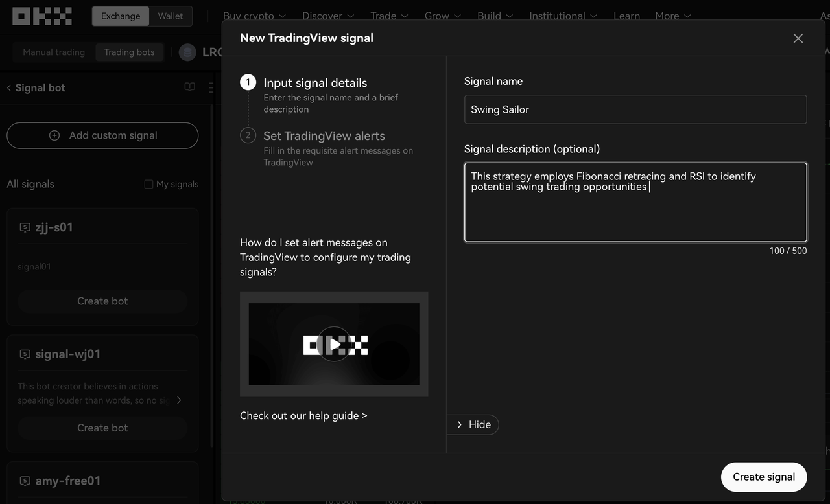Click the signal icon on the amy-free01 card
This screenshot has height=504, width=830.
(25, 481)
